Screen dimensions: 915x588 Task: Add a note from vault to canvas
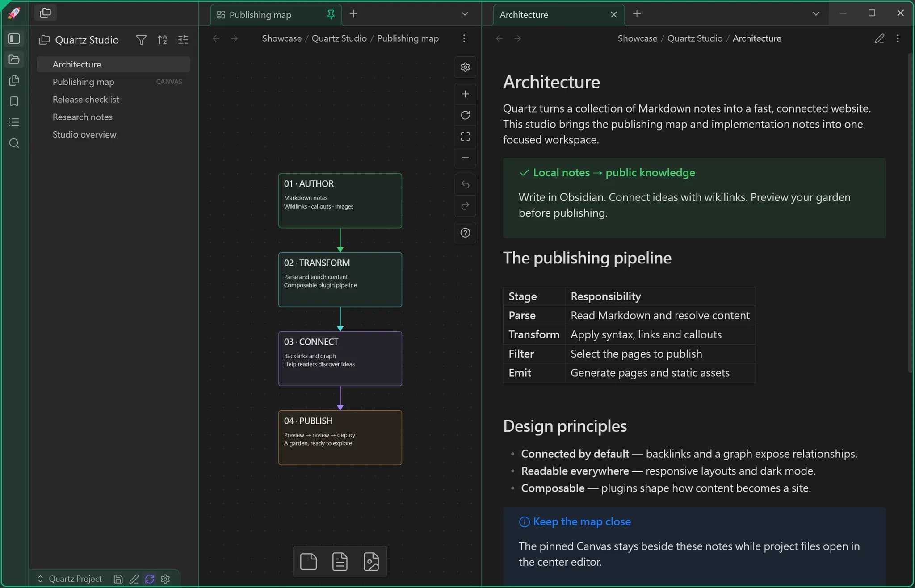point(340,562)
